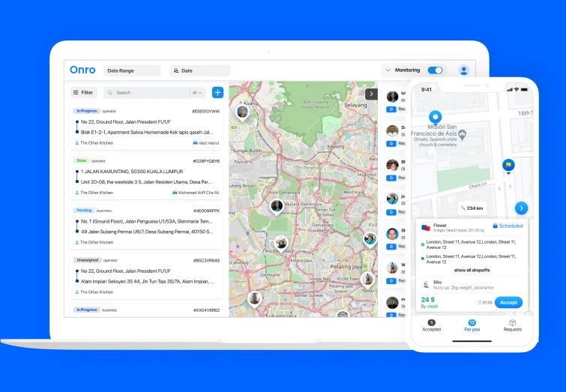Select the Blok E1-2-1 Apartment Salvia address

coord(147,133)
